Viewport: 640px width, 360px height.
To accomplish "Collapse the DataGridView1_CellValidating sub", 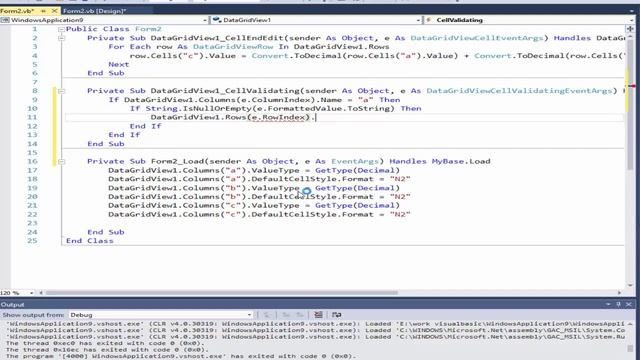I will click(61, 91).
